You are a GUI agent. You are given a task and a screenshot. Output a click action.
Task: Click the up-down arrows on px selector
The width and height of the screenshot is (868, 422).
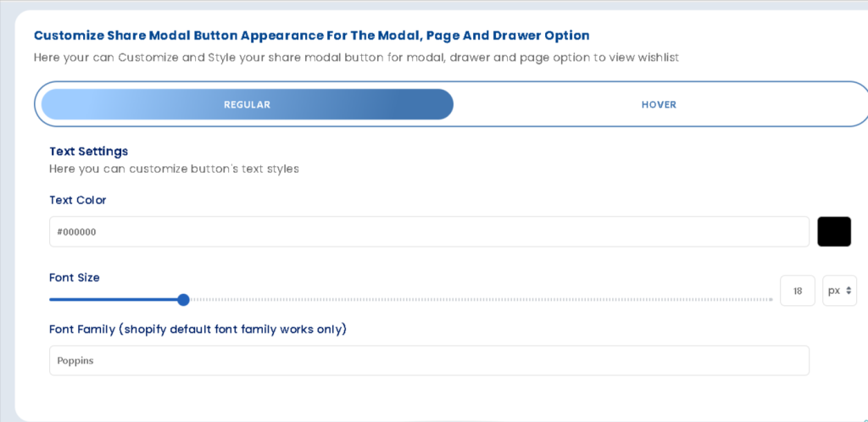tap(849, 291)
